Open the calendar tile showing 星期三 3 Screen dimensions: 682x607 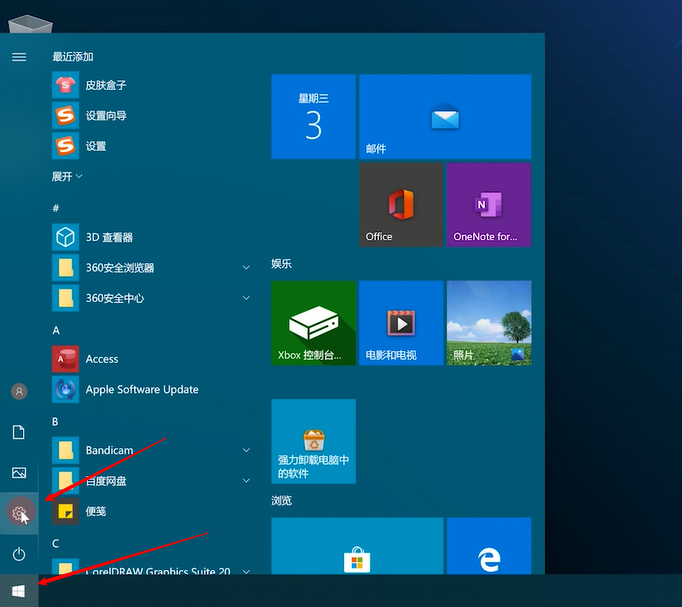(x=314, y=117)
